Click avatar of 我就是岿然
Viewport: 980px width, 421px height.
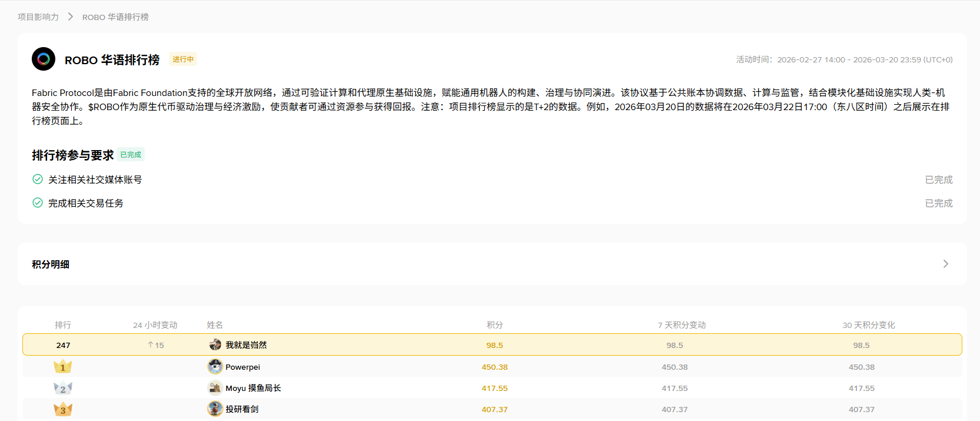coord(215,344)
